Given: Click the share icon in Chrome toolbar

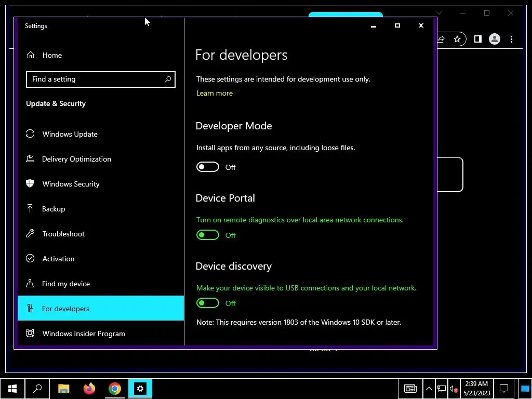Looking at the screenshot, I should pyautogui.click(x=442, y=39).
